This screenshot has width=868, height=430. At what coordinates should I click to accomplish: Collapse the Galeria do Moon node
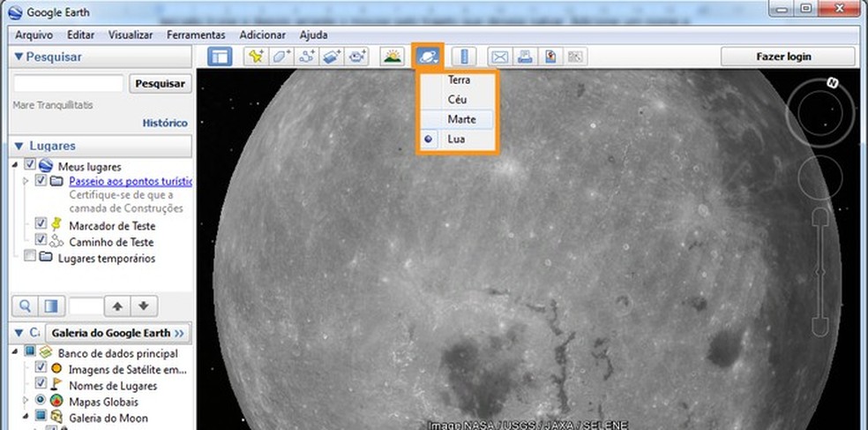click(26, 415)
